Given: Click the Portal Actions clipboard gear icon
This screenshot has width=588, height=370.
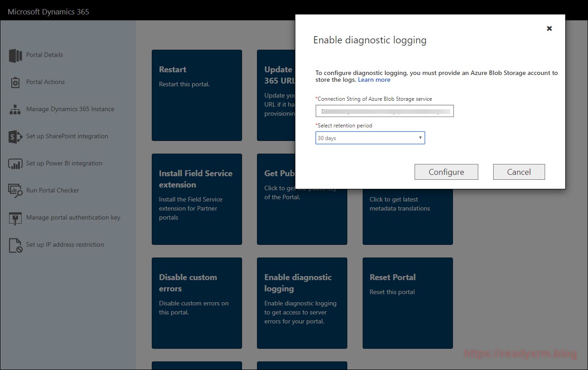Looking at the screenshot, I should click(15, 83).
